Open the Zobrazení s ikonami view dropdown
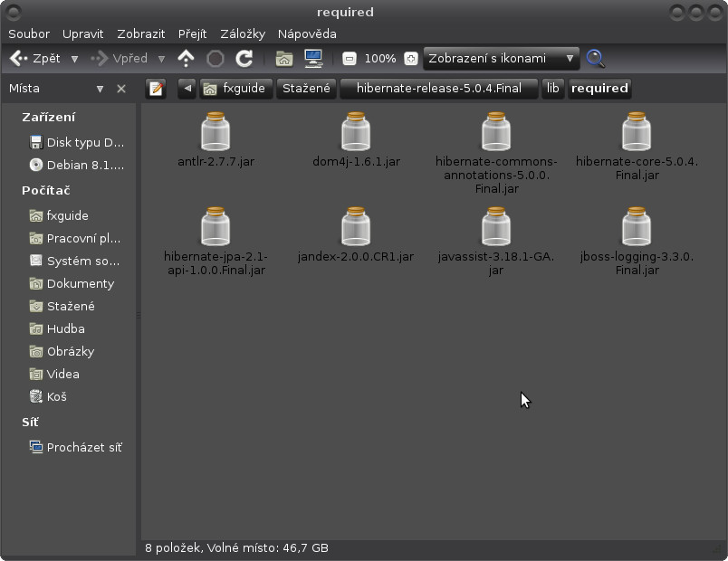The image size is (728, 561). click(x=501, y=59)
